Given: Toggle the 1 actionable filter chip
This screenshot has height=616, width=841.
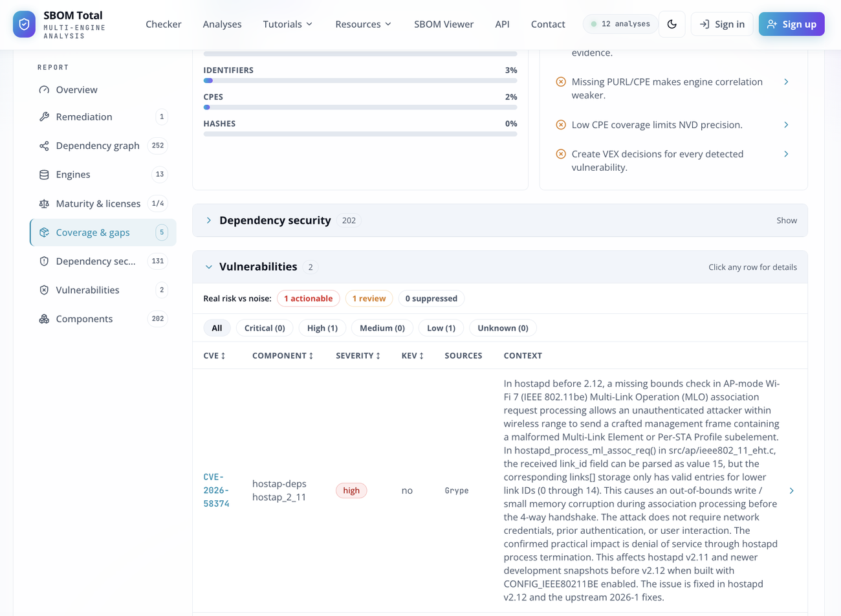Looking at the screenshot, I should pos(309,298).
